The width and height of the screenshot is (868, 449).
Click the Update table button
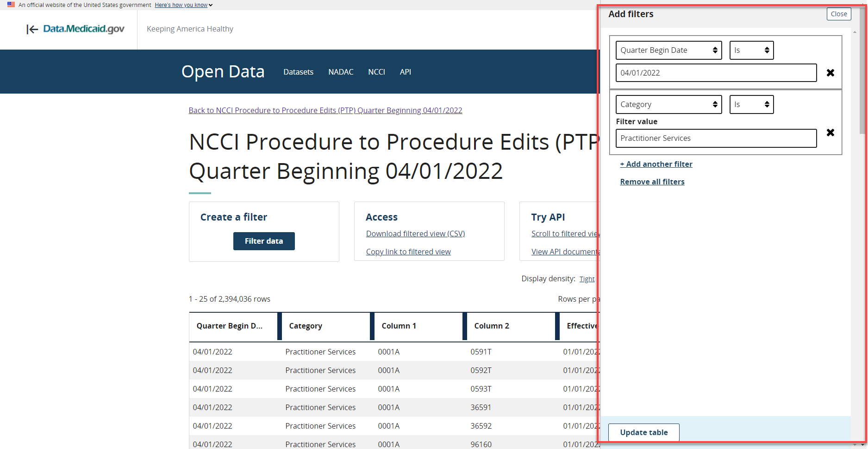(x=643, y=432)
